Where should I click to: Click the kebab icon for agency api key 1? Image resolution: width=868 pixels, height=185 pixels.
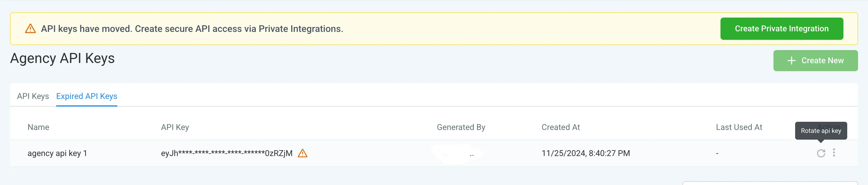pos(835,153)
